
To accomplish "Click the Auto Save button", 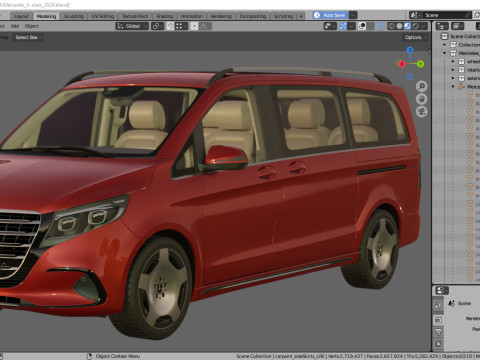I will coord(330,15).
